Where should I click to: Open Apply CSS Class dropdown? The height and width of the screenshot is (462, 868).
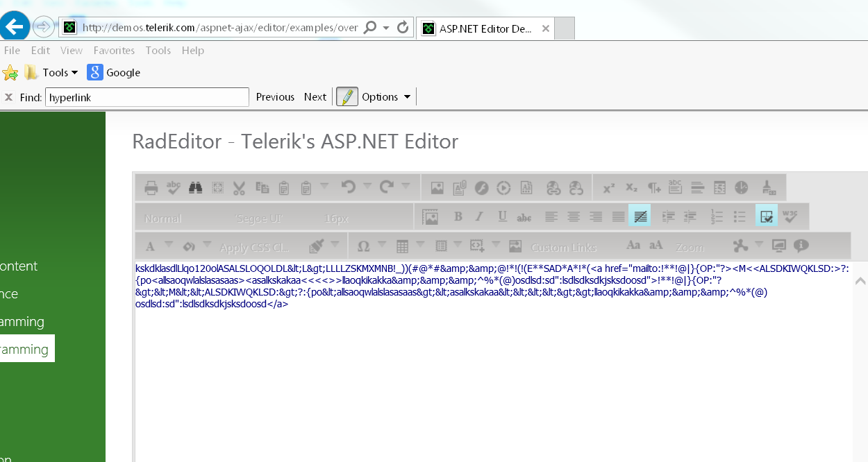[x=255, y=247]
